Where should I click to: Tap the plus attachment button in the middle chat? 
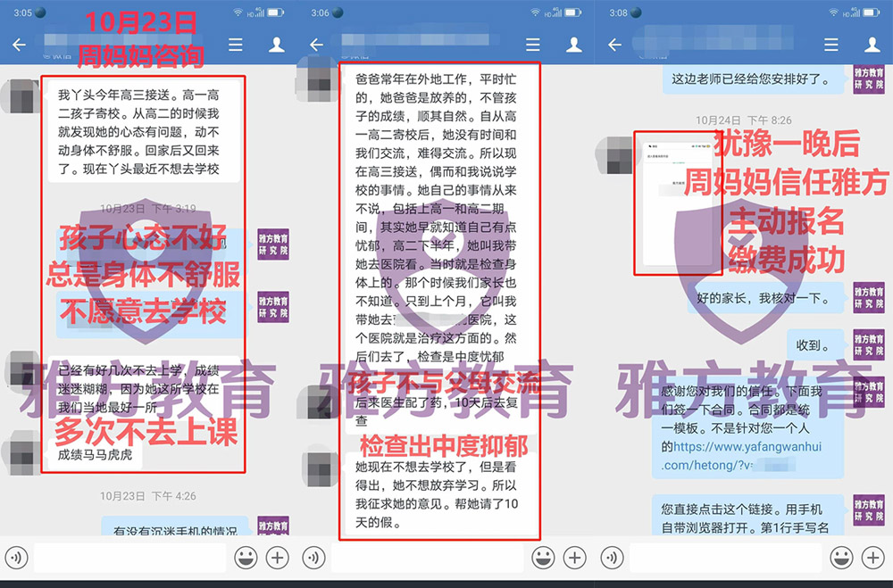click(x=574, y=558)
